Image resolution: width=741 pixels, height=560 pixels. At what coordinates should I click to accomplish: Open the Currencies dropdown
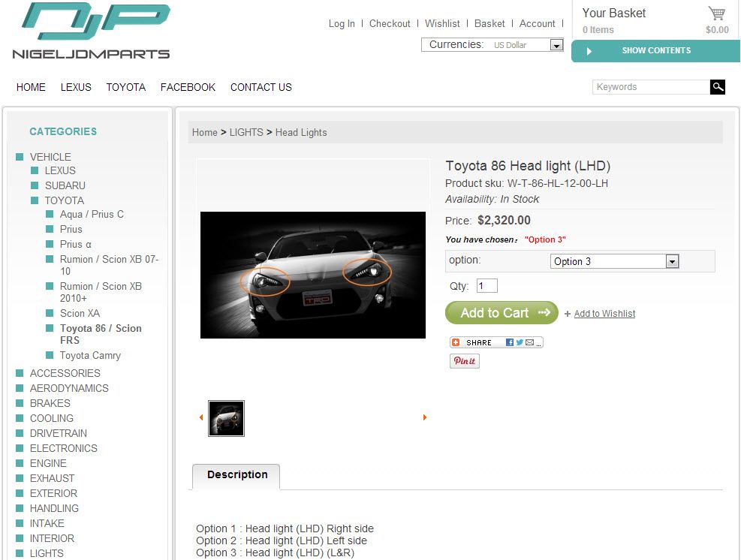[556, 45]
